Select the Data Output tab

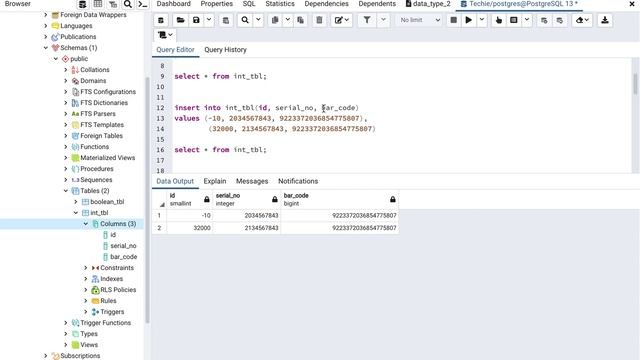[x=175, y=181]
